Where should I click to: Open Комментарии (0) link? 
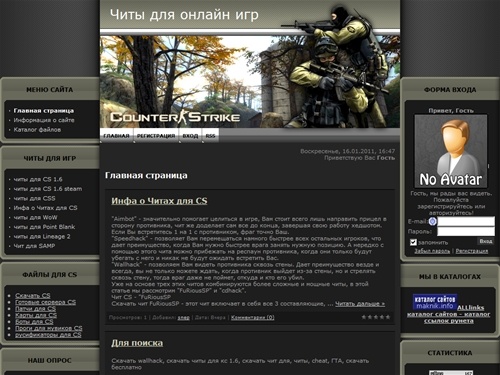tap(253, 317)
